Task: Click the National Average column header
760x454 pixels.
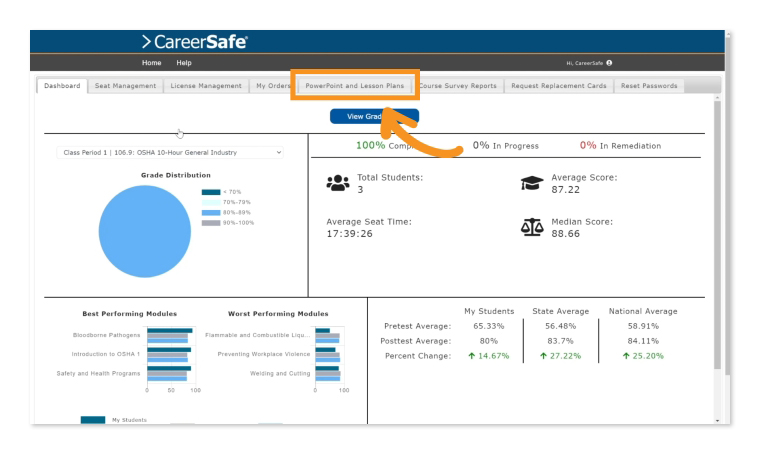Action: (643, 312)
